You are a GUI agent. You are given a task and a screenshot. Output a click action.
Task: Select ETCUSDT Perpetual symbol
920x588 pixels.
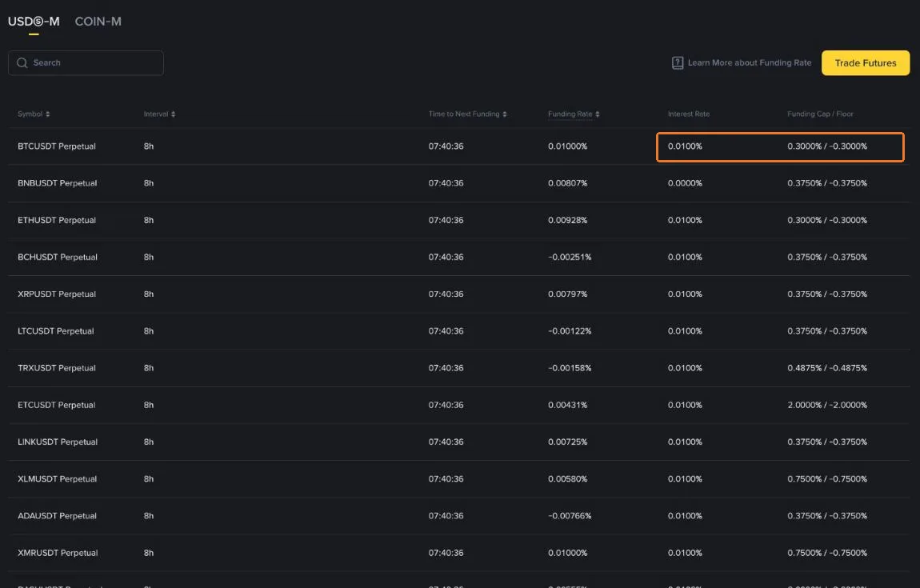click(x=56, y=405)
